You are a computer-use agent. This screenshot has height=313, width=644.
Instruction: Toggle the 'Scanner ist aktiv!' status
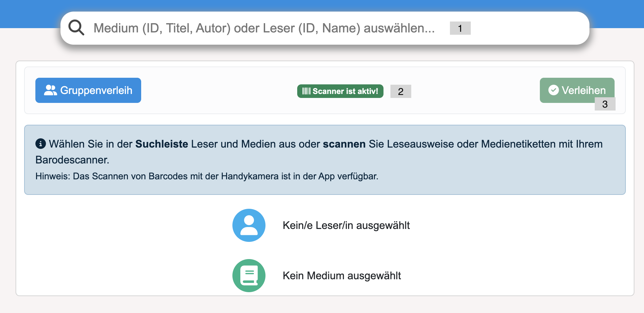click(x=340, y=91)
